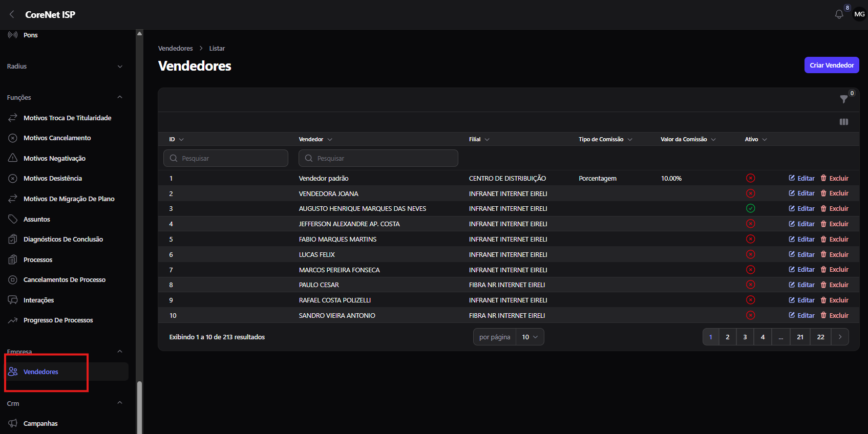Go to page 22 in pagination
The height and width of the screenshot is (434, 868).
[820, 337]
